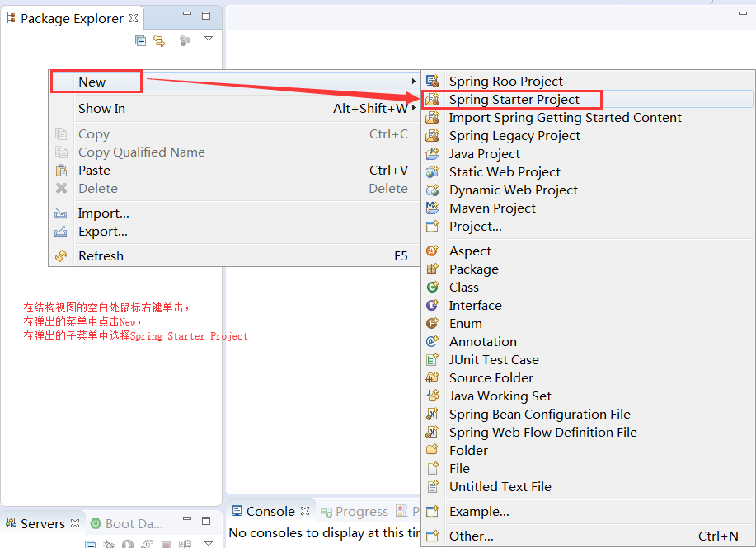Click the debug server icon in Servers toolbar
This screenshot has height=548, width=756.
point(109,545)
